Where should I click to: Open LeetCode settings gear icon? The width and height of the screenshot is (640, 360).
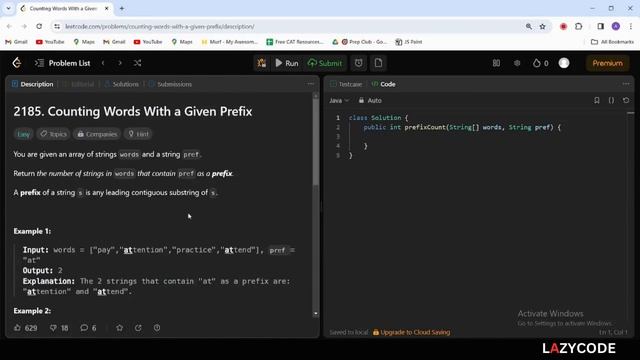(517, 63)
